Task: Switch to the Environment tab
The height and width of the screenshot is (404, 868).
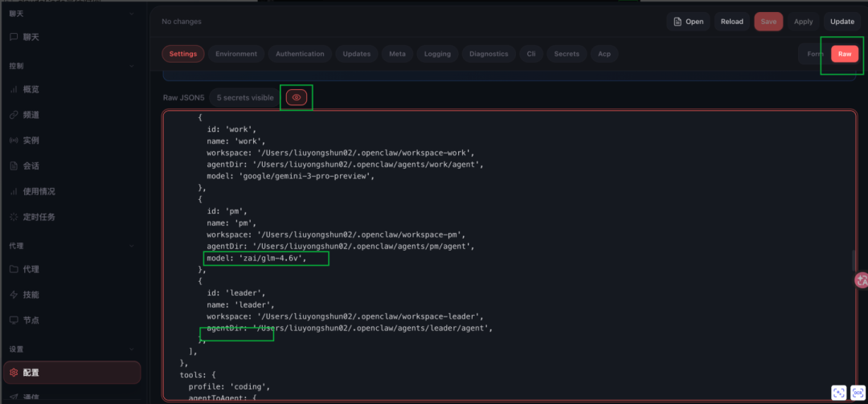Action: tap(236, 54)
